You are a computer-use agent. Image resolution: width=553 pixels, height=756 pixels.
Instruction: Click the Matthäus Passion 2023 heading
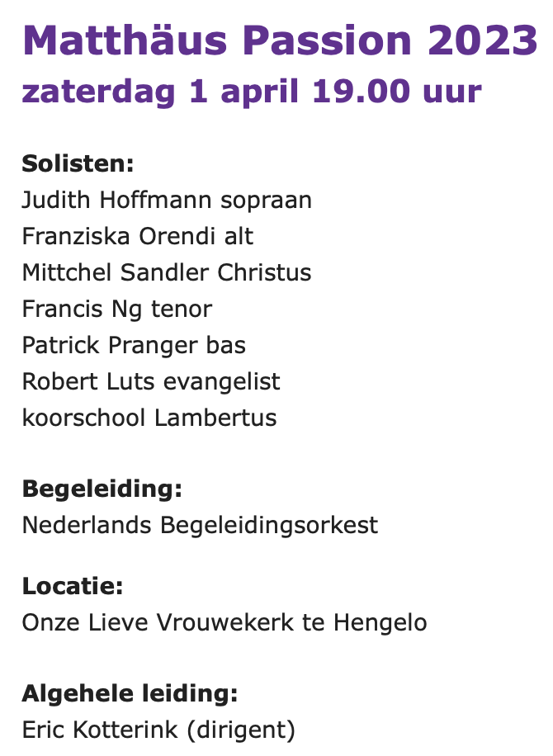[x=280, y=40]
